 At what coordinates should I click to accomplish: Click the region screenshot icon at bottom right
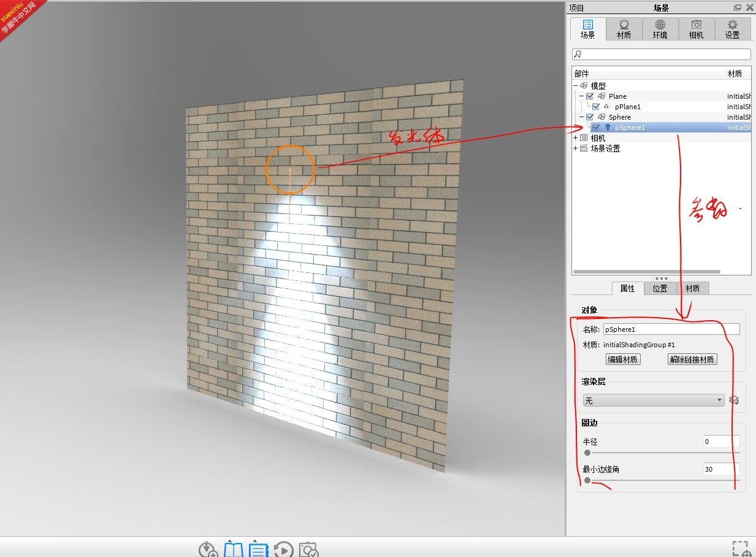[x=743, y=549]
